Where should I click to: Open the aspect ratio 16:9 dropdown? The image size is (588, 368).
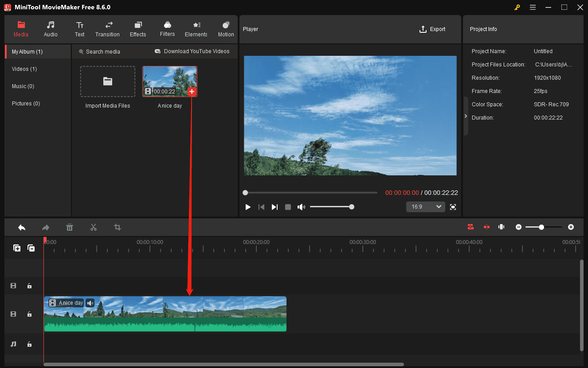(x=425, y=206)
